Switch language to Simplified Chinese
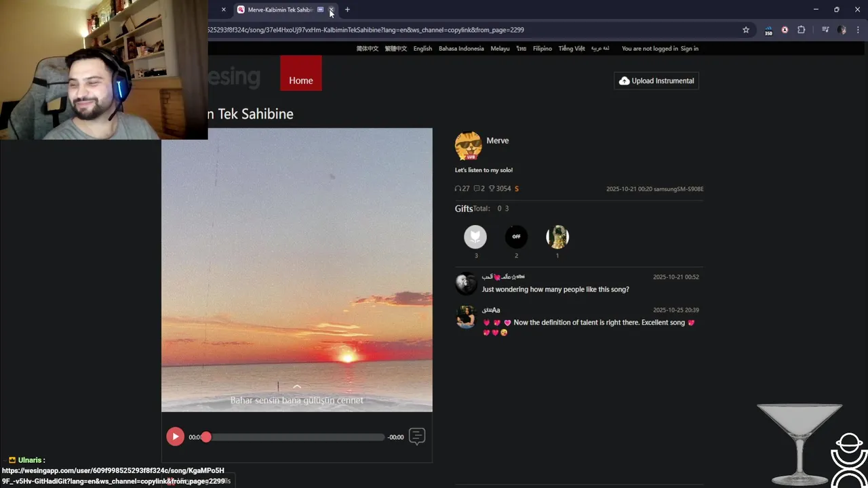 tap(368, 49)
